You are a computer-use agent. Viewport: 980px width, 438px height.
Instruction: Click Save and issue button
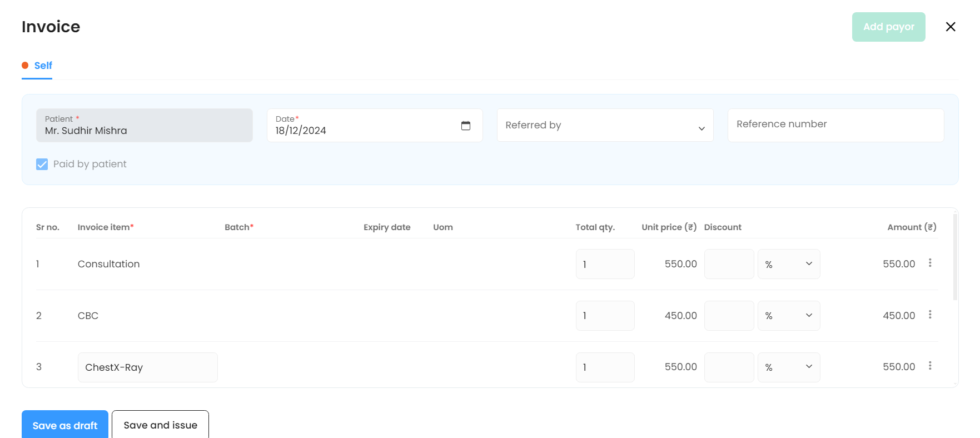click(160, 425)
